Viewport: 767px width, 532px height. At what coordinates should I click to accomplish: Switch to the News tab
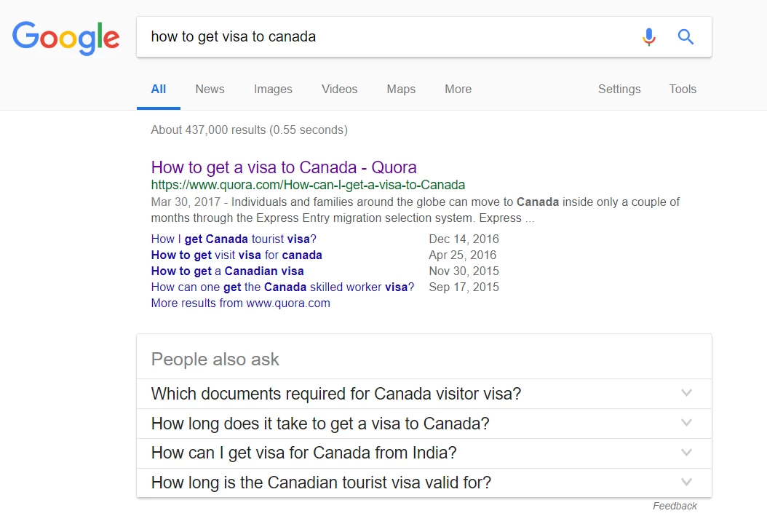210,89
